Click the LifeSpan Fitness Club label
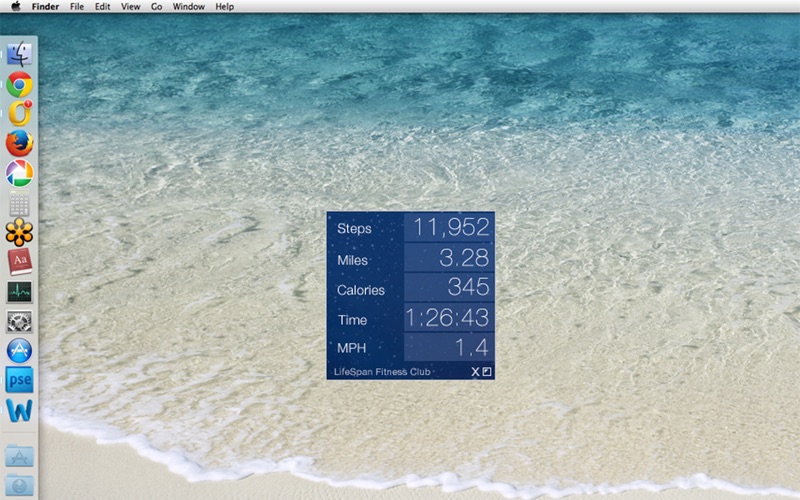Viewport: 800px width, 500px height. (x=382, y=372)
